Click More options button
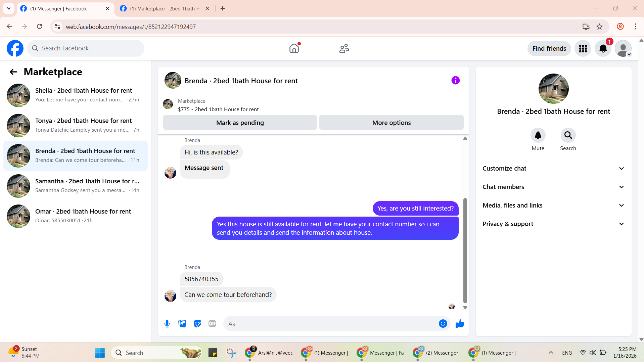This screenshot has height=362, width=644. [392, 123]
